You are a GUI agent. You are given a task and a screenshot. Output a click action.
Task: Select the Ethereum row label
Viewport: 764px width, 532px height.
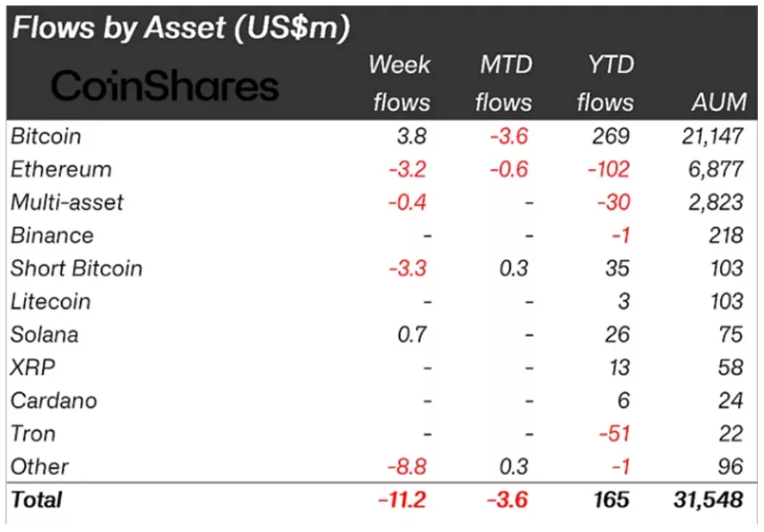coord(61,169)
